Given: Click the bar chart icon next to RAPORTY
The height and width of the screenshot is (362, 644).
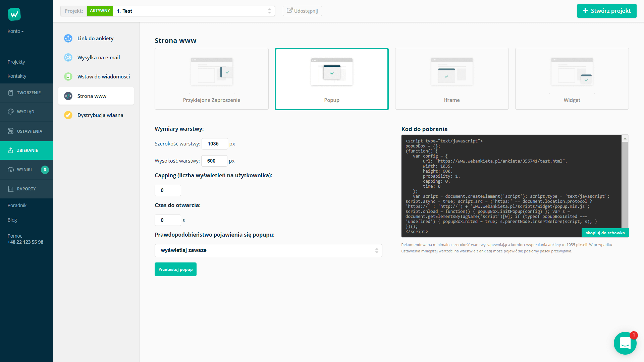Looking at the screenshot, I should (x=11, y=189).
